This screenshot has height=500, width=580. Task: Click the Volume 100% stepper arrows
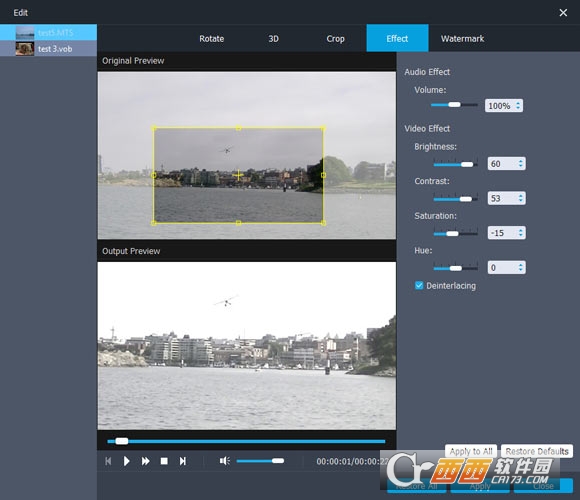[518, 106]
